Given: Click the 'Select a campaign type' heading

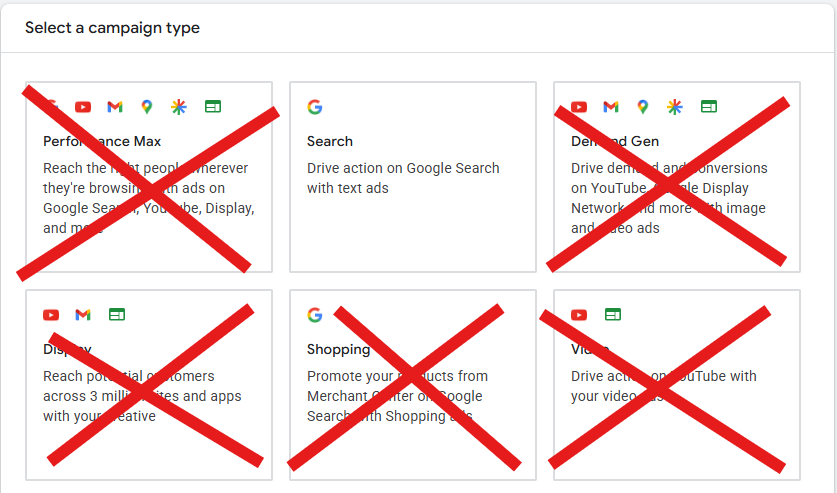Looking at the screenshot, I should tap(112, 28).
